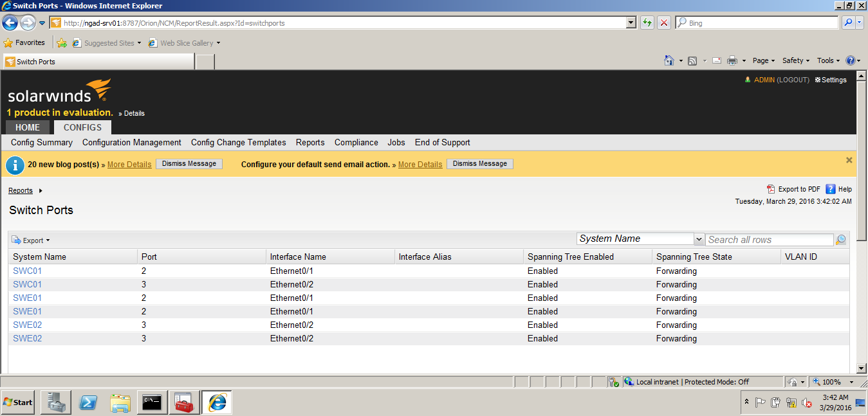Open Recent Pages dropdown arrow
The width and height of the screenshot is (868, 416).
tap(42, 23)
